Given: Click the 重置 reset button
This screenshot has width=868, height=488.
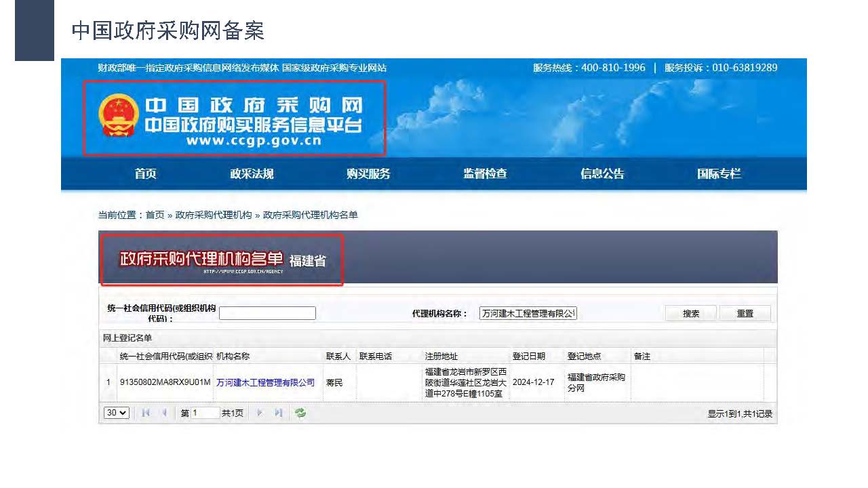Looking at the screenshot, I should [x=745, y=313].
